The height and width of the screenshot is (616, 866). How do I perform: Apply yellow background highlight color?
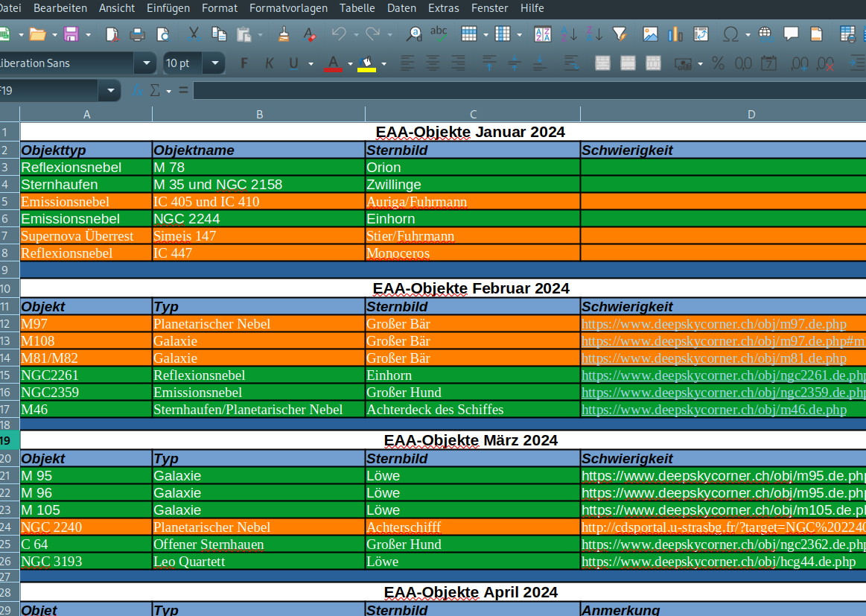[366, 63]
